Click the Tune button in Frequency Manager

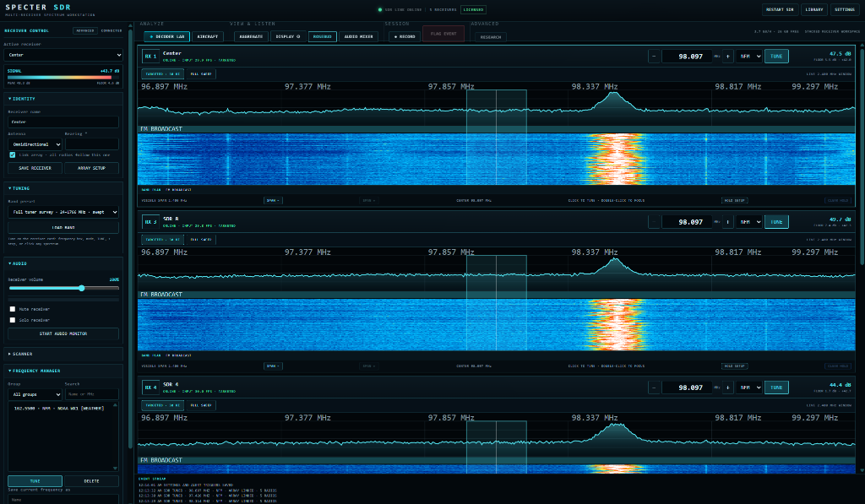(x=35, y=481)
